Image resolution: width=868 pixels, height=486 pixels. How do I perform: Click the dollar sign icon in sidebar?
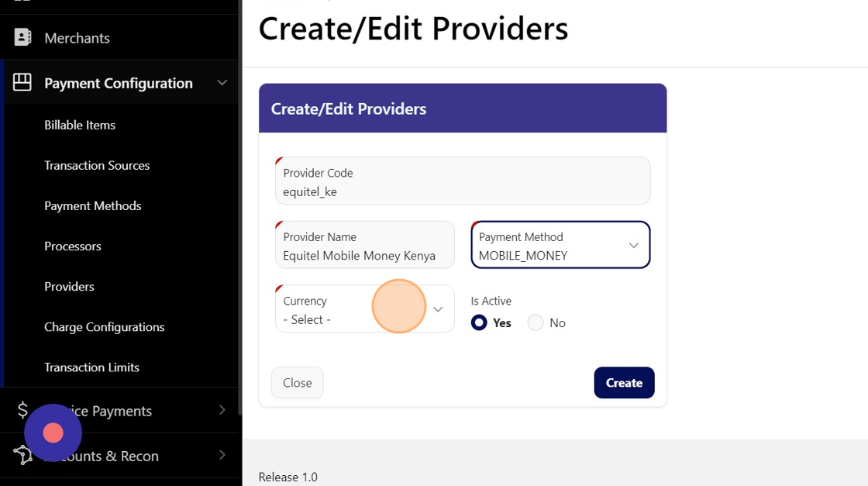[22, 410]
